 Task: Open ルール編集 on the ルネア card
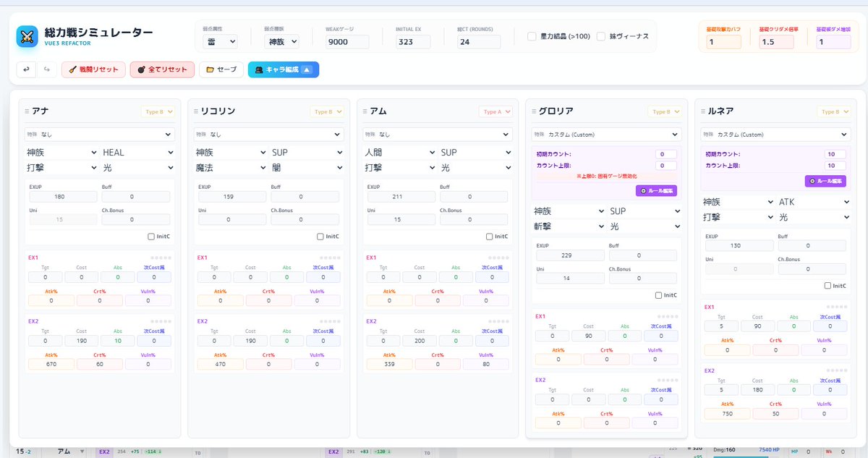pos(825,181)
